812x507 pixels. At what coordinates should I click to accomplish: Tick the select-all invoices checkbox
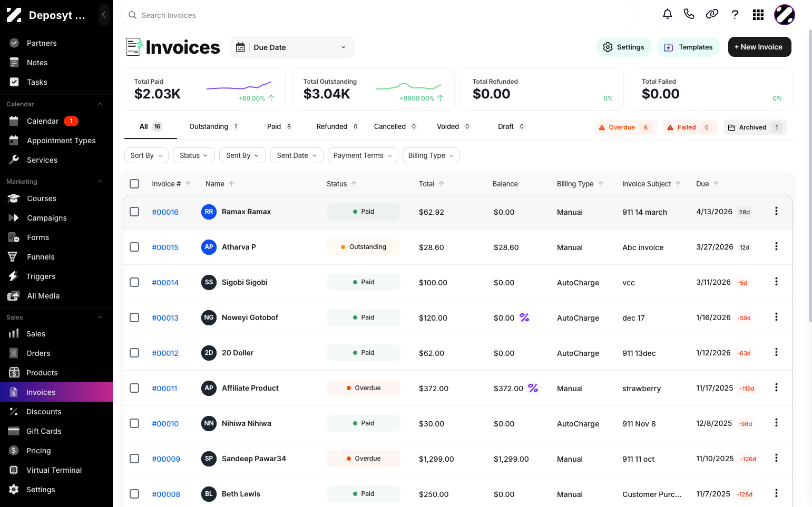pos(134,184)
